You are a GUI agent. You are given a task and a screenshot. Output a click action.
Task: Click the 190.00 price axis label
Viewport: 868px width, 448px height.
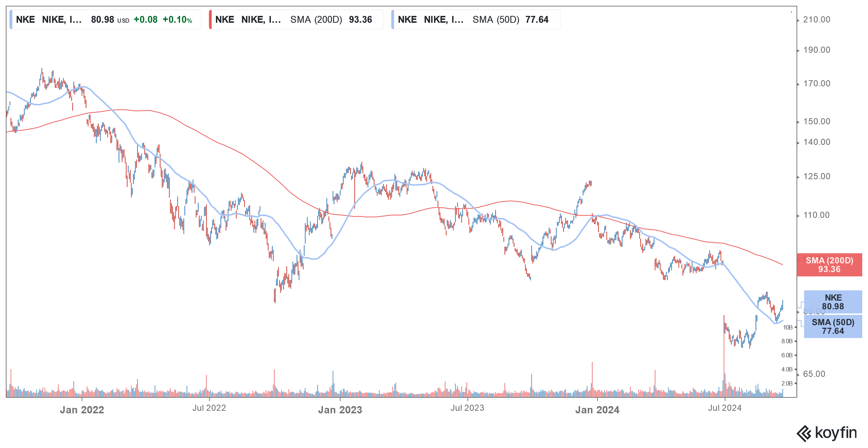click(x=817, y=50)
